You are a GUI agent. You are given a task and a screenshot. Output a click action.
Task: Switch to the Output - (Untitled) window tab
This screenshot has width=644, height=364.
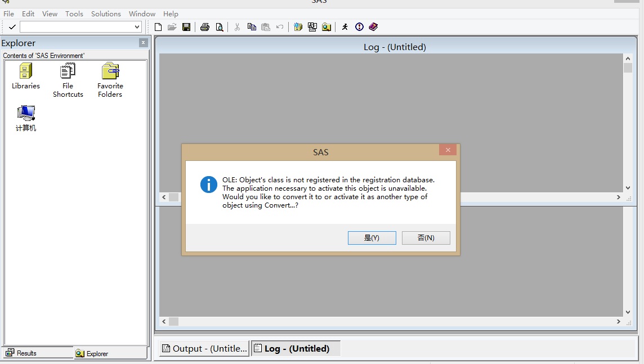click(x=204, y=348)
